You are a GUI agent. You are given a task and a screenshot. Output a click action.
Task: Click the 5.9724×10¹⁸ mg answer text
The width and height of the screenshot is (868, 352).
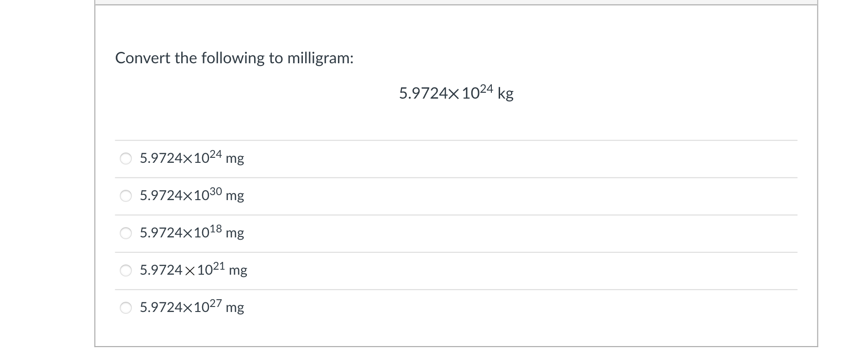(x=191, y=233)
